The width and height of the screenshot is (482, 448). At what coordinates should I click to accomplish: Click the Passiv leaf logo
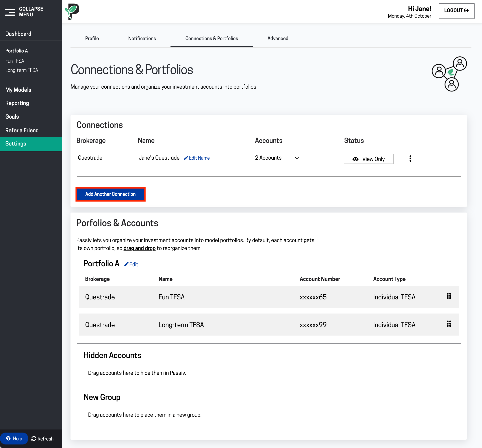coord(72,12)
